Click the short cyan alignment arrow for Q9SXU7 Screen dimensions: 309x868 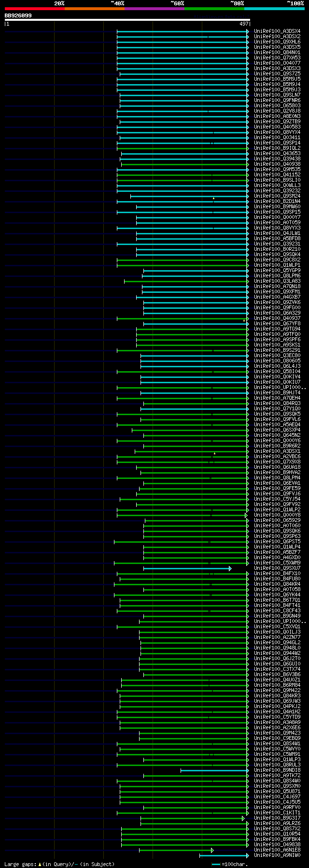[187, 568]
